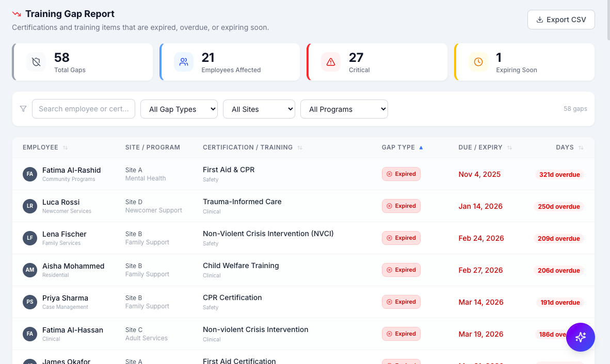Click the 321d overdue badge

559,174
